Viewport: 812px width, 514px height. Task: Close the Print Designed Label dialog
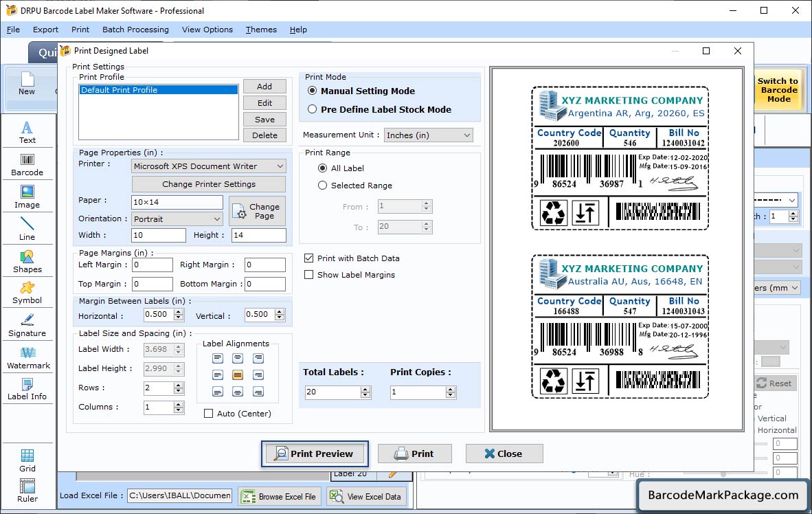point(504,454)
